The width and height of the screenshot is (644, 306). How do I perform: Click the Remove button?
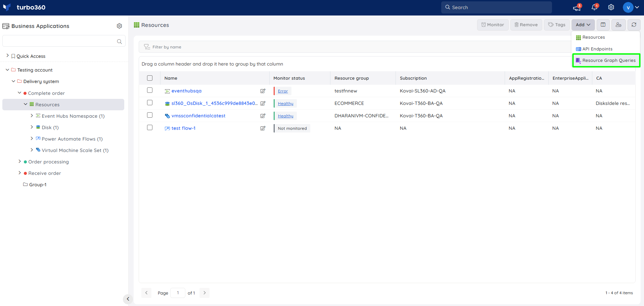point(526,25)
